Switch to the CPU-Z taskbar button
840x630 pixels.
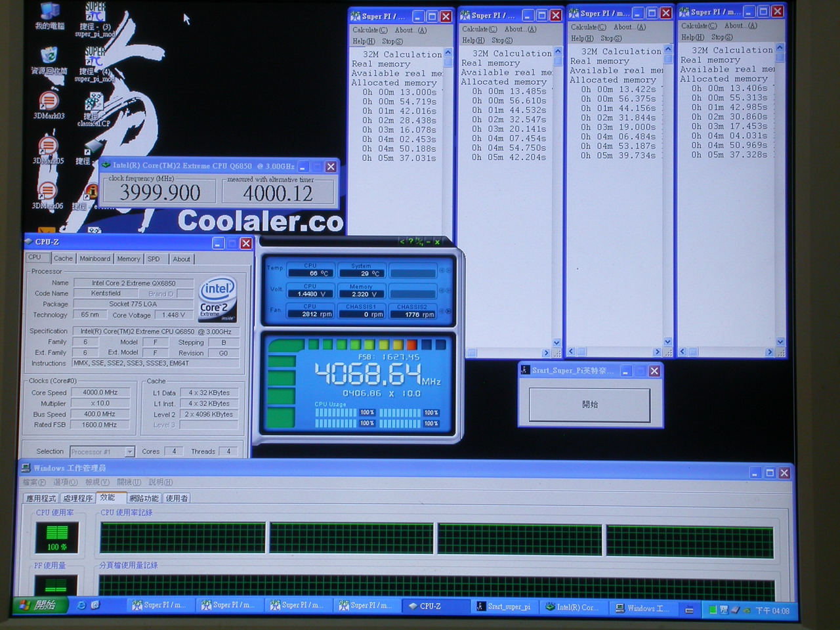tap(434, 606)
